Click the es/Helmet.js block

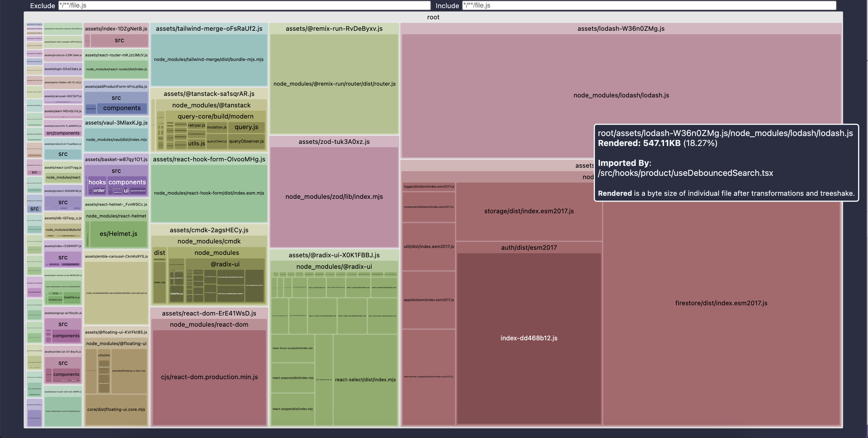118,234
